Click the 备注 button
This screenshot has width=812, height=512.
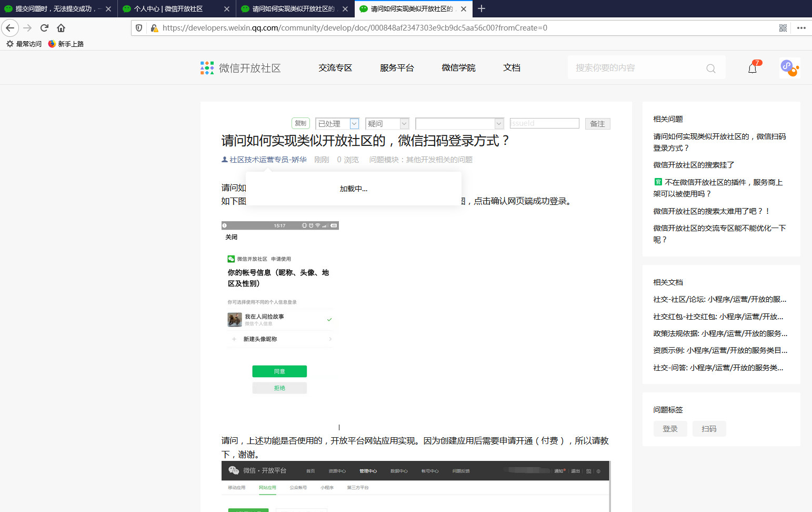tap(597, 124)
